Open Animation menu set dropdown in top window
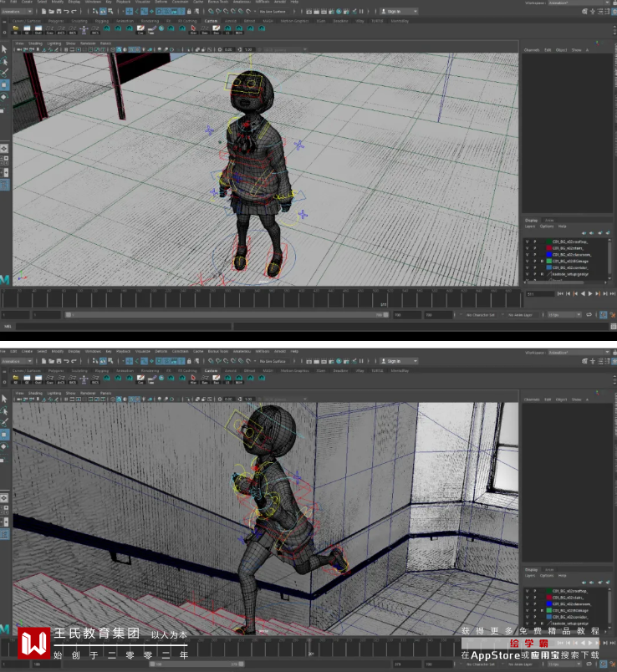The height and width of the screenshot is (672, 617). pyautogui.click(x=17, y=12)
